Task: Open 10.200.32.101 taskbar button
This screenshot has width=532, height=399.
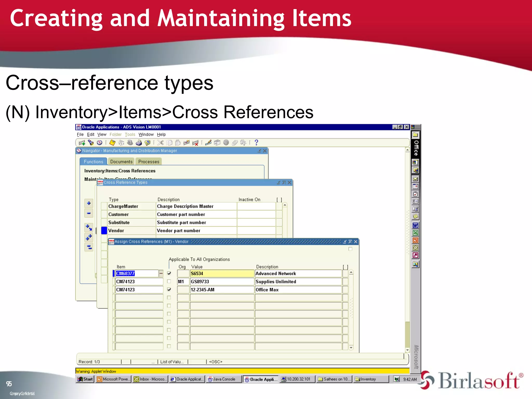Action: [297, 379]
